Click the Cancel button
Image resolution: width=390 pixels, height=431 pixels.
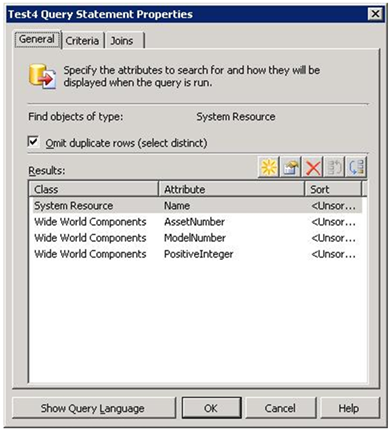[x=280, y=408]
